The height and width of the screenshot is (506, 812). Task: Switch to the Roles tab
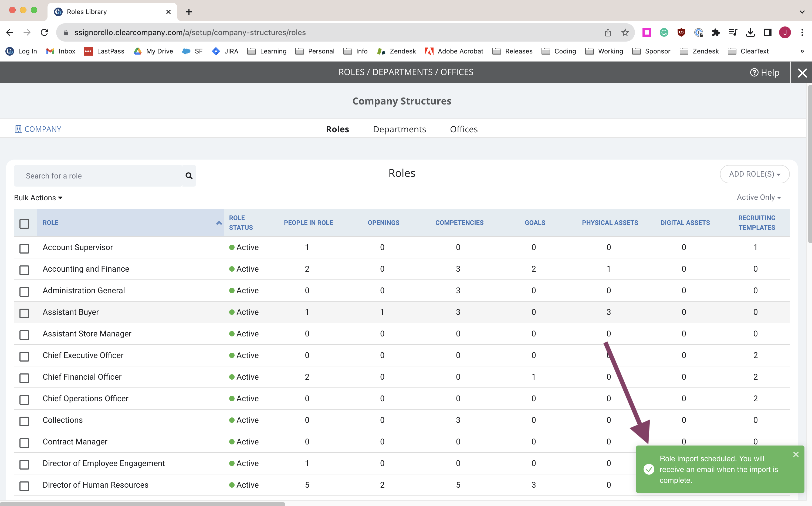coord(338,129)
